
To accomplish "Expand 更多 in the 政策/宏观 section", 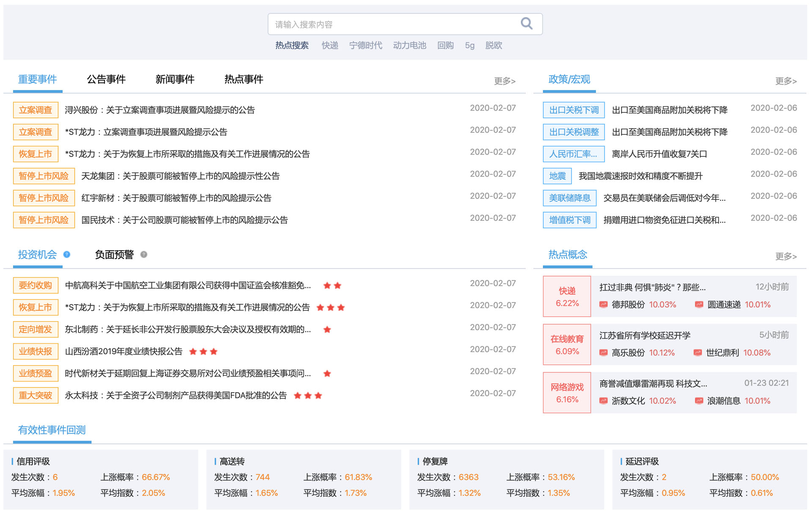I will coord(785,81).
